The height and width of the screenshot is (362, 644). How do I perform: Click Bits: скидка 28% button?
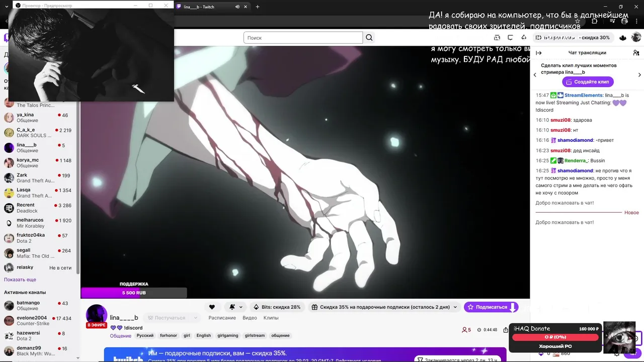pyautogui.click(x=277, y=307)
